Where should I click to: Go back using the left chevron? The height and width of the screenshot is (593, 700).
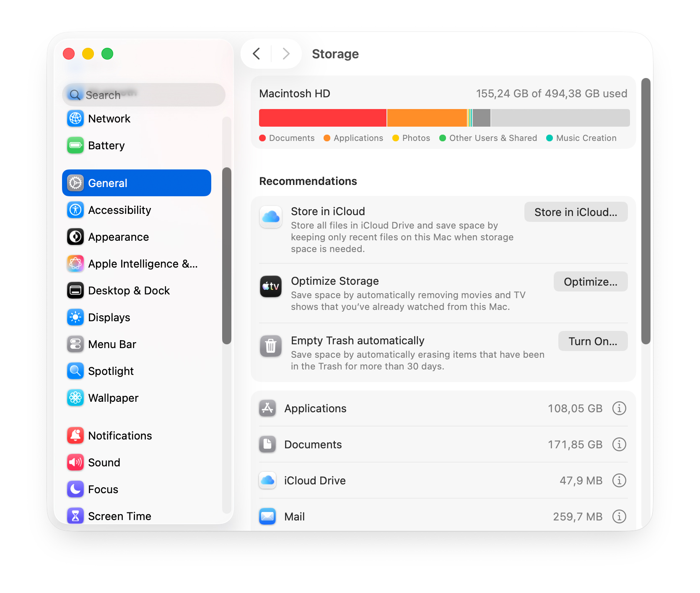point(257,54)
